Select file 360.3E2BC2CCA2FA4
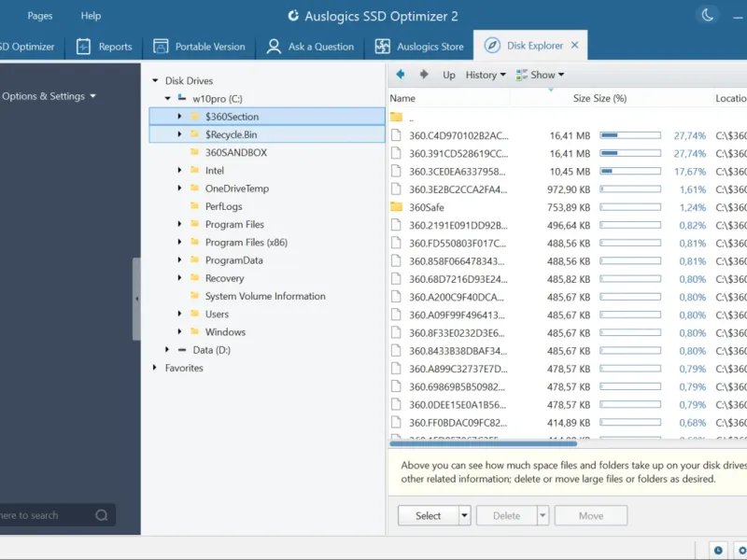The width and height of the screenshot is (747, 560). 458,189
